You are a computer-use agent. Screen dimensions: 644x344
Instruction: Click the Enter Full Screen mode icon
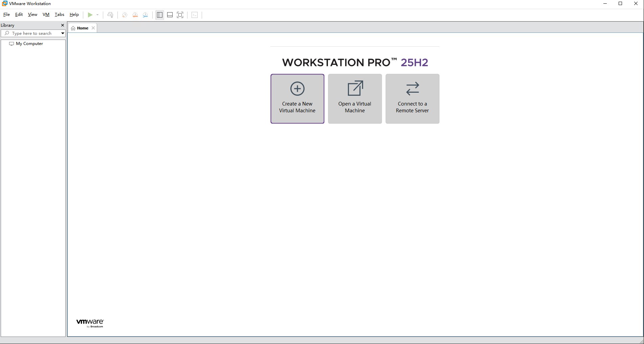[x=180, y=15]
